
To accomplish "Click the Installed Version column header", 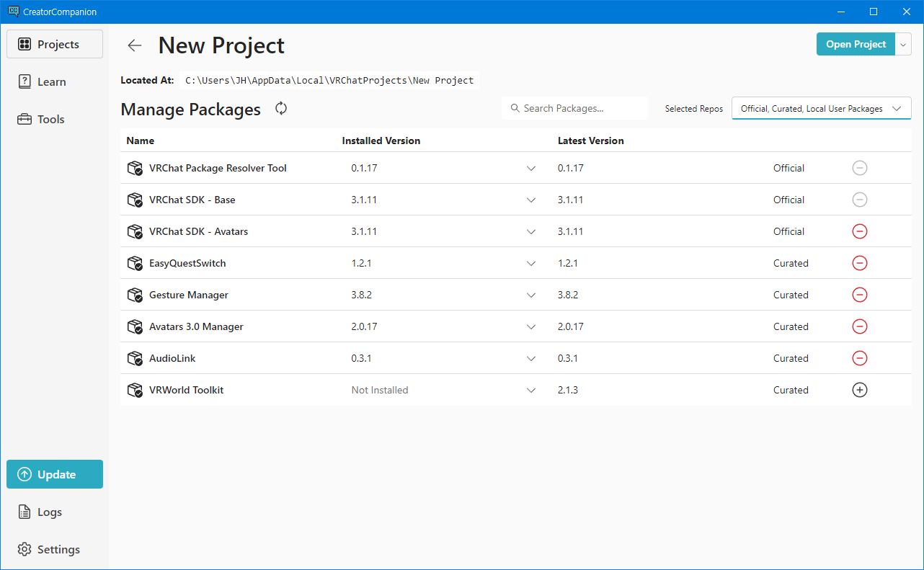I will click(381, 141).
